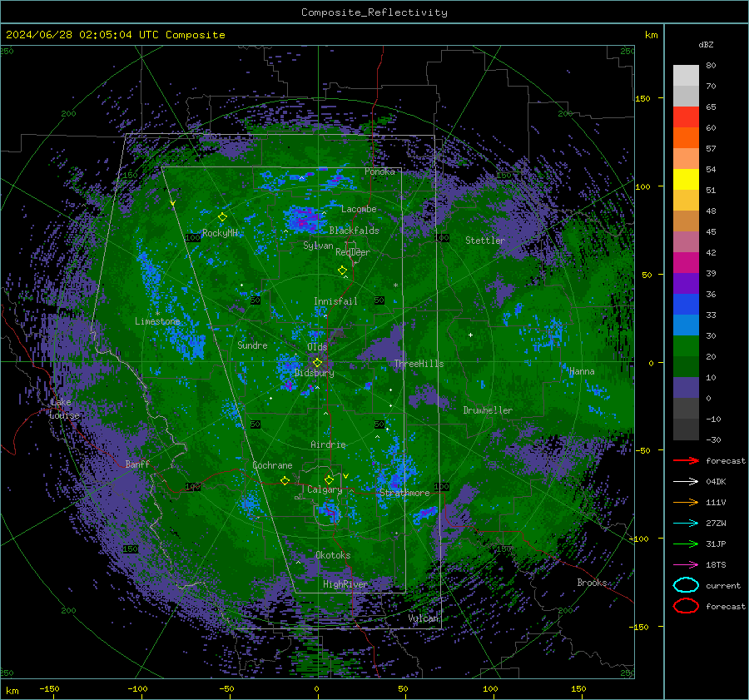The height and width of the screenshot is (700, 749).
Task: Click the yellow diamond marker above Calgary
Action: tap(329, 479)
